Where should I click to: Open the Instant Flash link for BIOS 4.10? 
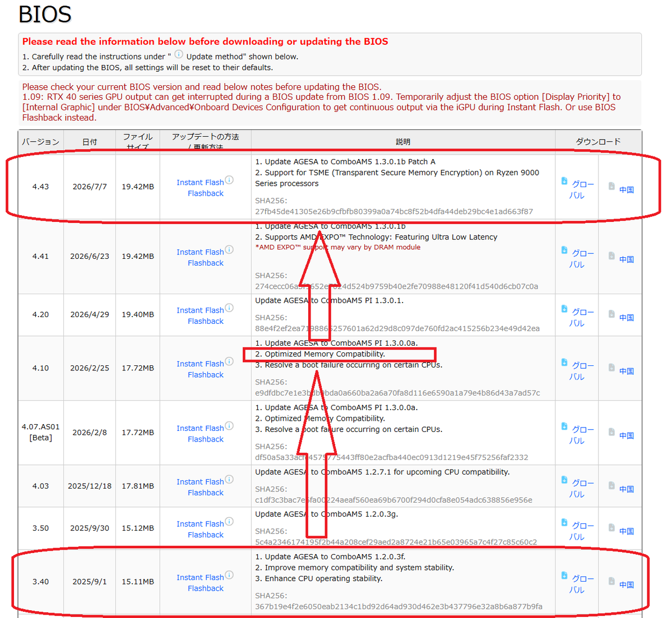pyautogui.click(x=200, y=364)
